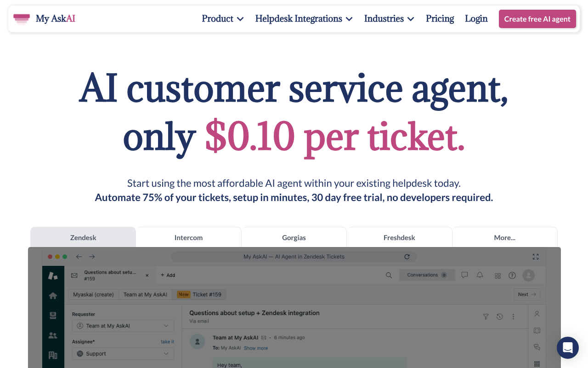The width and height of the screenshot is (588, 368).
Task: Open the Requester dropdown in ticket form
Action: pyautogui.click(x=123, y=326)
